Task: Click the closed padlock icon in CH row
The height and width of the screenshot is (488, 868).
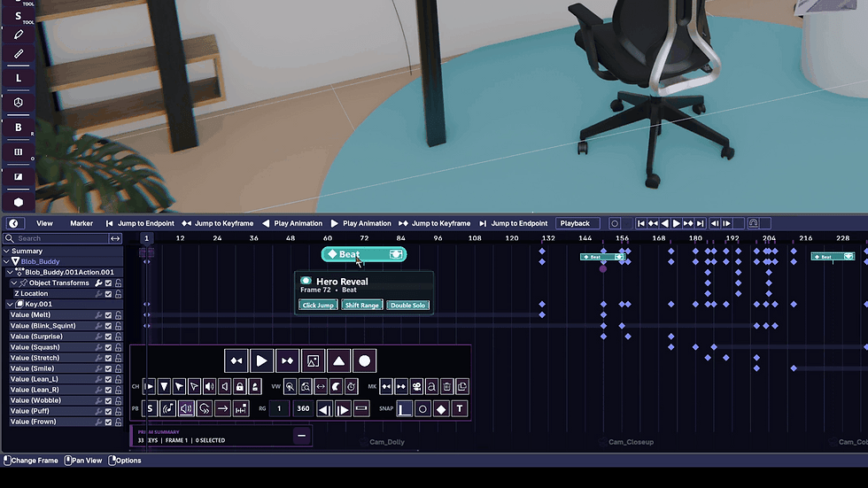Action: coord(240,386)
